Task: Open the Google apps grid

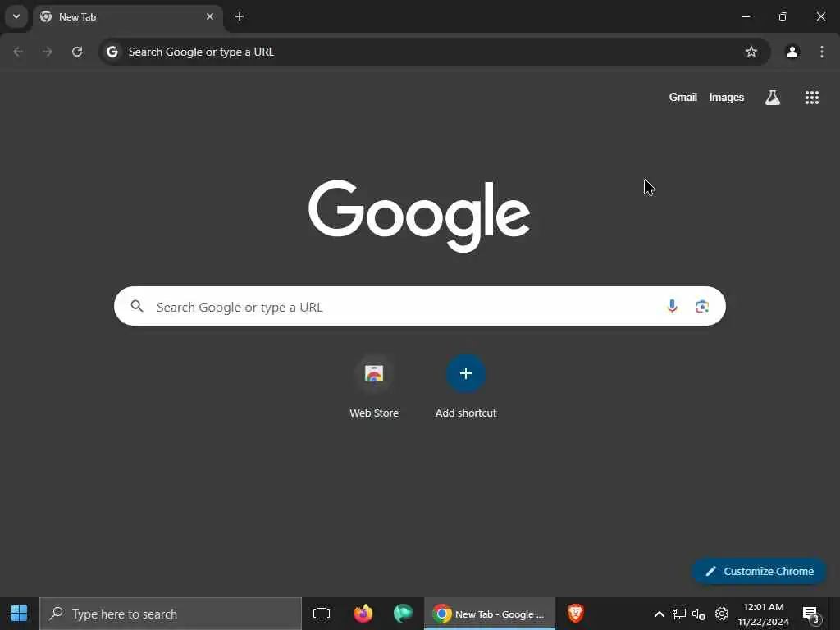Action: coord(811,97)
